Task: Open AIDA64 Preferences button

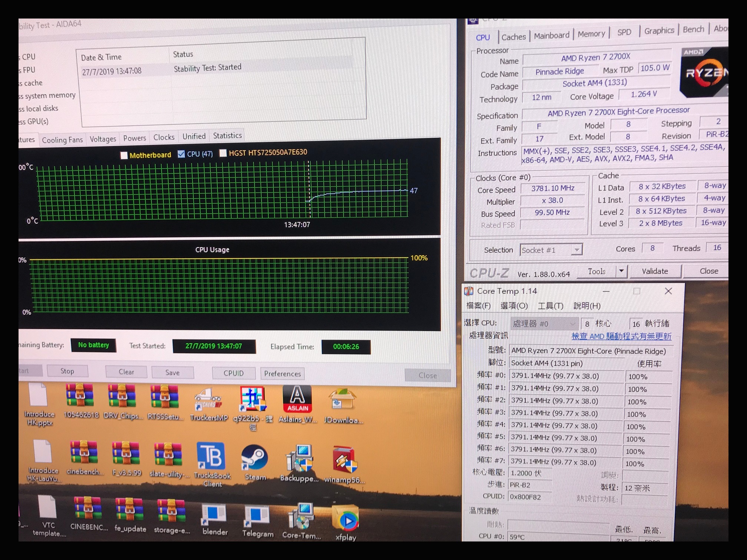Action: [x=282, y=374]
